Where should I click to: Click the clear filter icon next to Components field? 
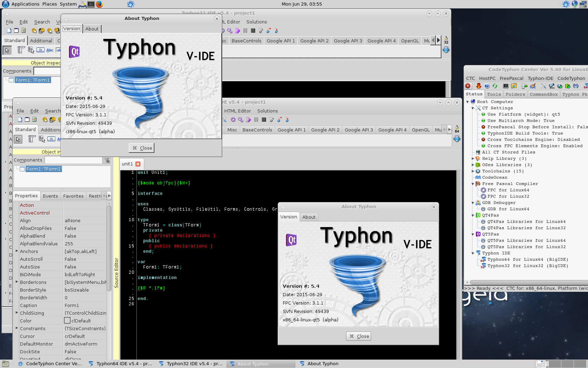[x=107, y=160]
